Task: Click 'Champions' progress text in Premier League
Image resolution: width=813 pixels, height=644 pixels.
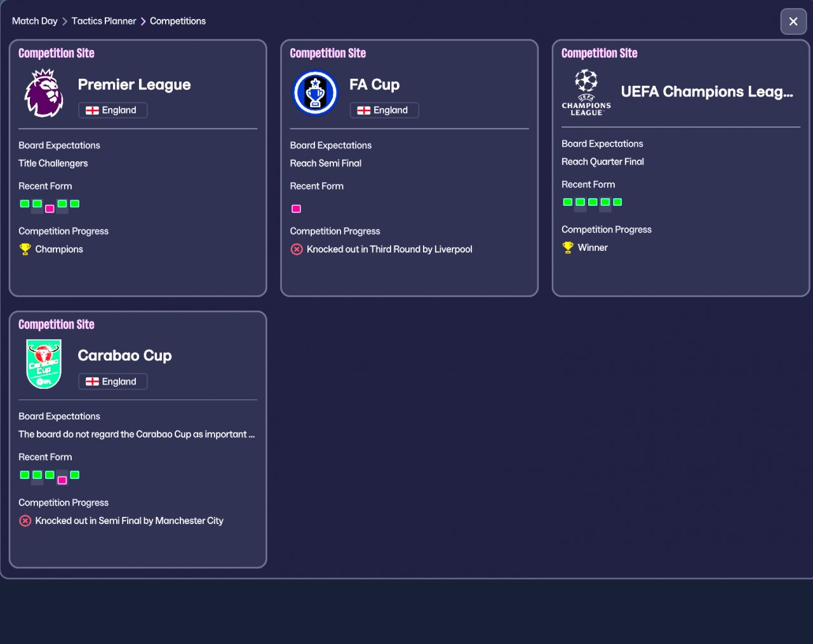Action: coord(59,250)
